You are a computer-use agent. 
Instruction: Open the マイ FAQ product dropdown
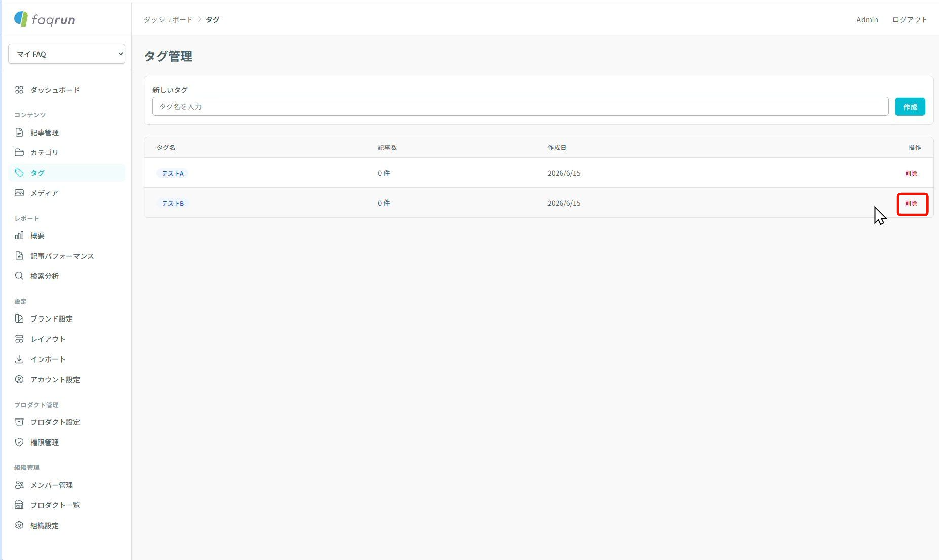click(x=66, y=54)
